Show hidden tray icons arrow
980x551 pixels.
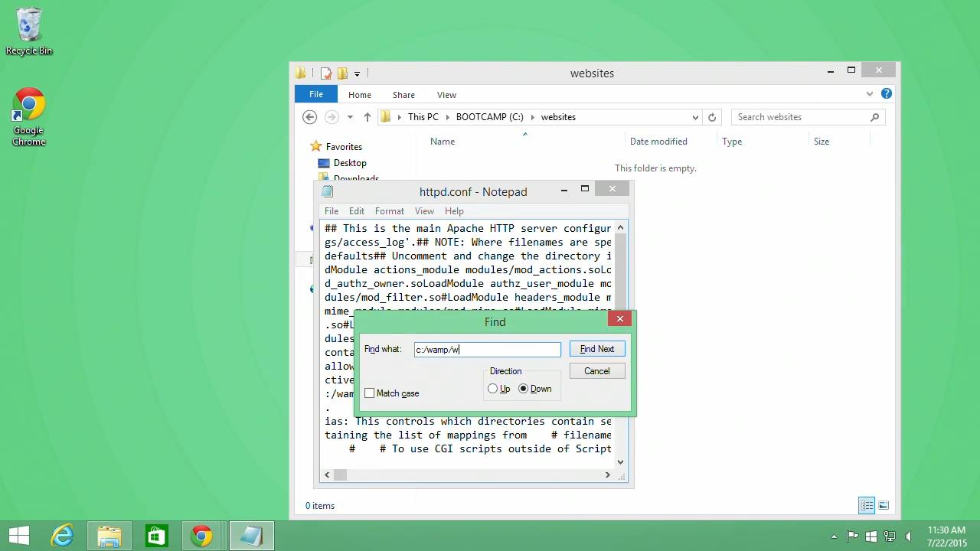coord(835,536)
